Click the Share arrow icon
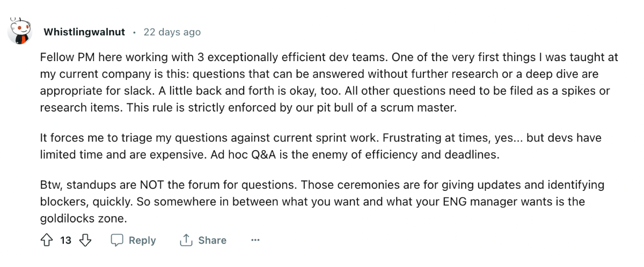 (186, 240)
